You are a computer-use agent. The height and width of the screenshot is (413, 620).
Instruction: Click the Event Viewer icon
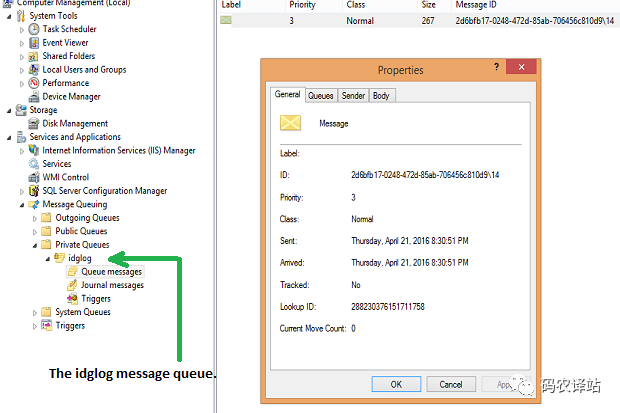click(34, 43)
